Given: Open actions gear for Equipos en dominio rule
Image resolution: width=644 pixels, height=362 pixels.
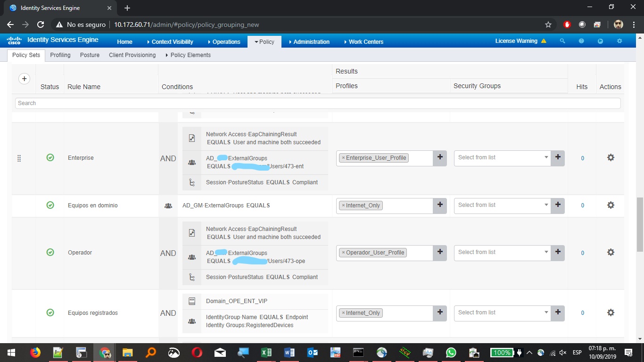Looking at the screenshot, I should (611, 205).
